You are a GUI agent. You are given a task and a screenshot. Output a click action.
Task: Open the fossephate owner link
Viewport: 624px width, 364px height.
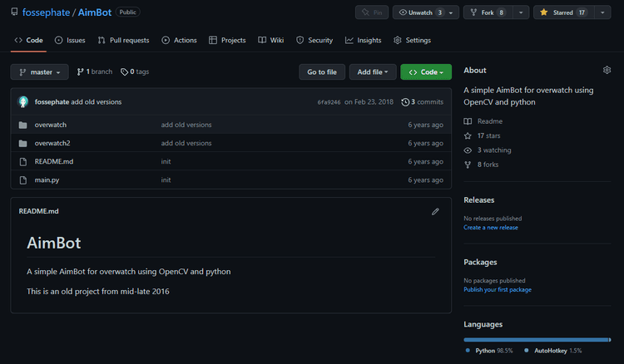click(46, 12)
